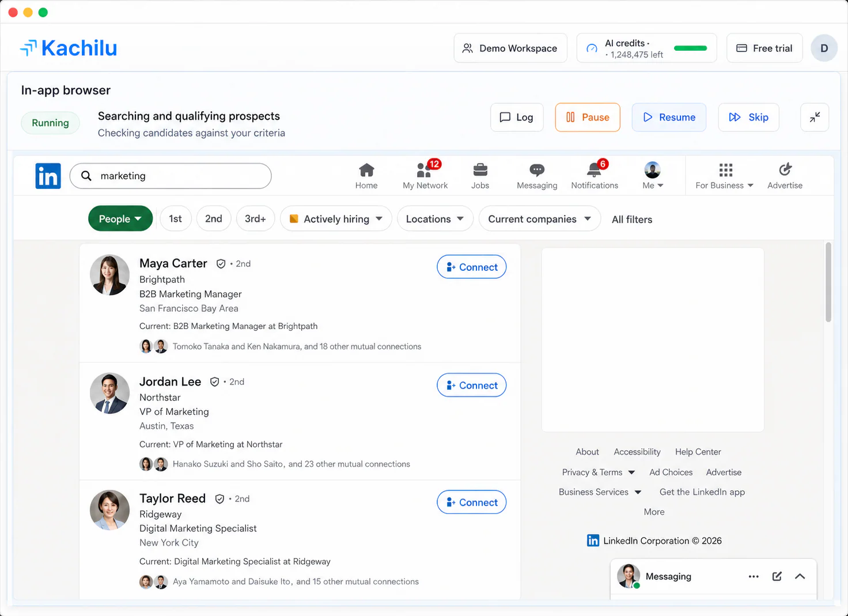848x616 pixels.
Task: Connect with Jordan Lee
Action: coord(472,385)
